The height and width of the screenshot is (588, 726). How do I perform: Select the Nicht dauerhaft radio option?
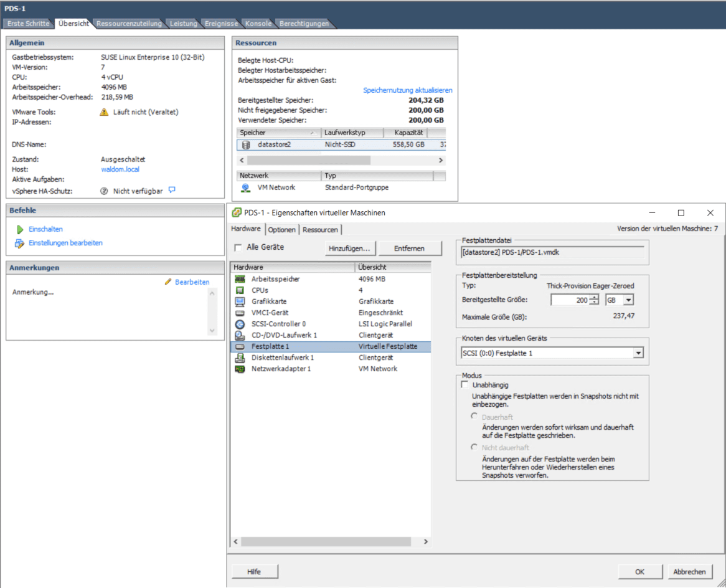(x=474, y=447)
